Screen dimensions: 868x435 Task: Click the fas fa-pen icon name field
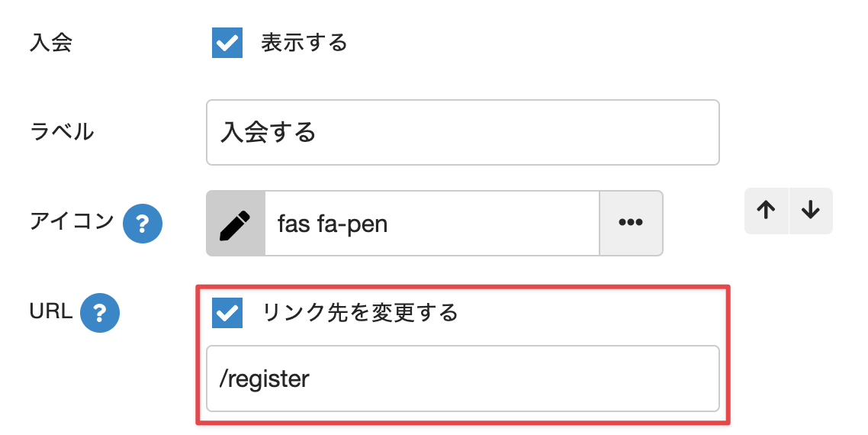432,224
